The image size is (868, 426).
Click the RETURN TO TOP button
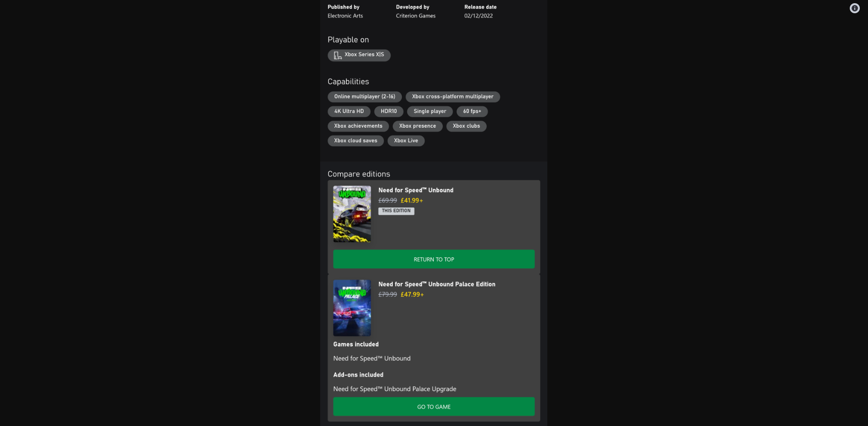coord(434,259)
